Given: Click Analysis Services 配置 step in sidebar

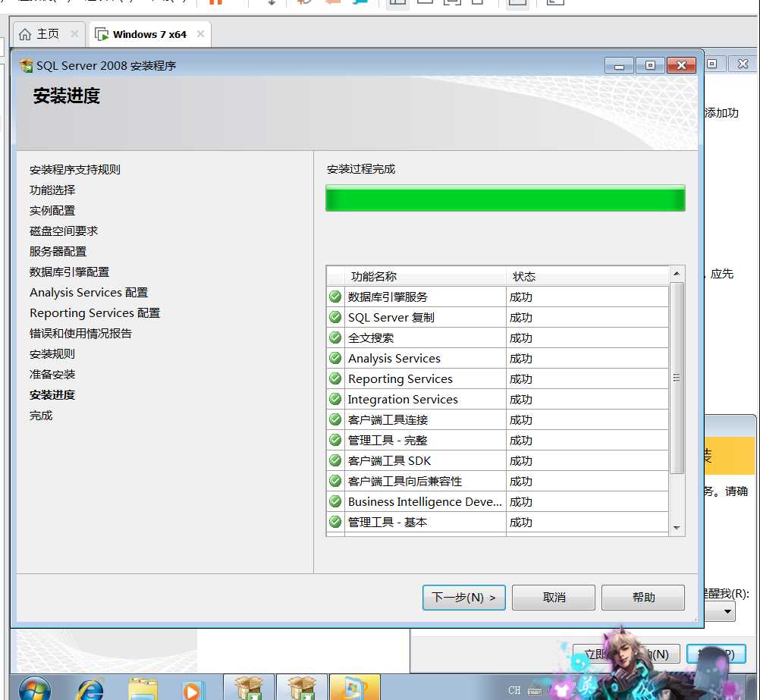Looking at the screenshot, I should click(x=89, y=292).
